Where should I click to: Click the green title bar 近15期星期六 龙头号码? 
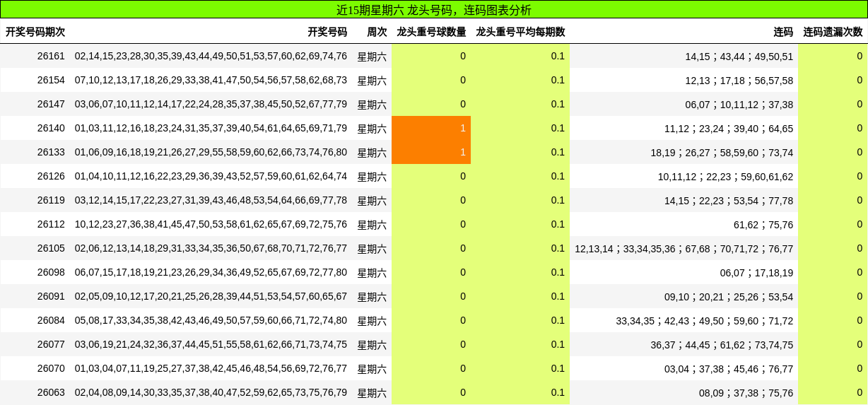pos(434,10)
